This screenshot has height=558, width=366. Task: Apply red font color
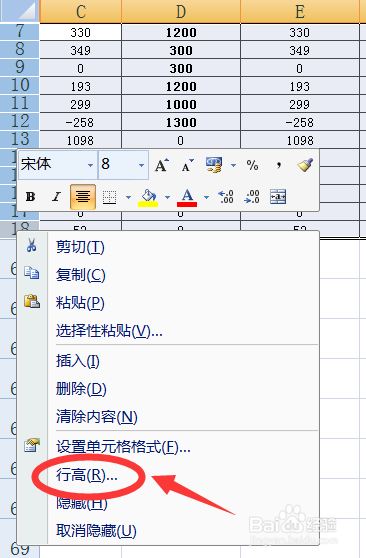click(x=187, y=198)
